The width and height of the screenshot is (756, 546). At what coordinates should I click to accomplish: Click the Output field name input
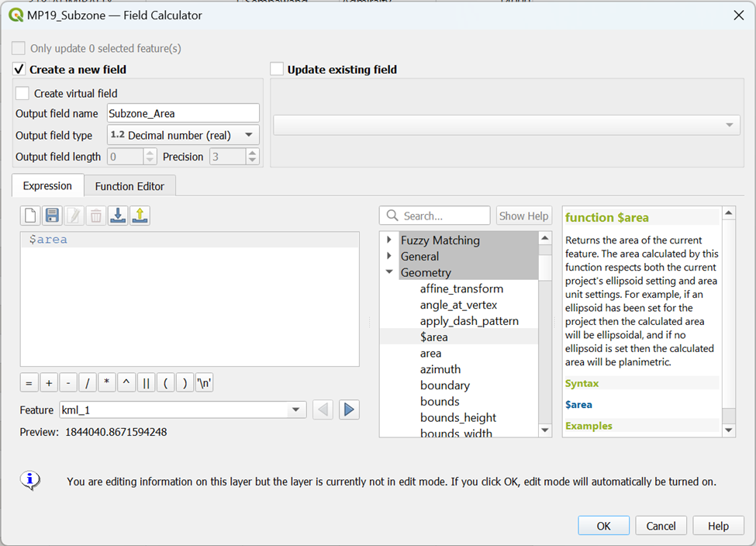(x=183, y=113)
